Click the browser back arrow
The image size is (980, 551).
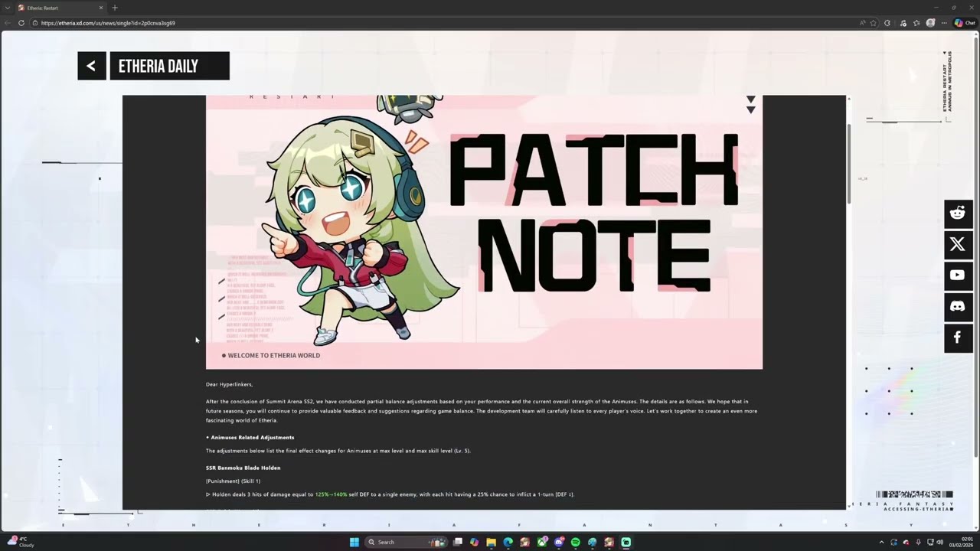tap(8, 23)
